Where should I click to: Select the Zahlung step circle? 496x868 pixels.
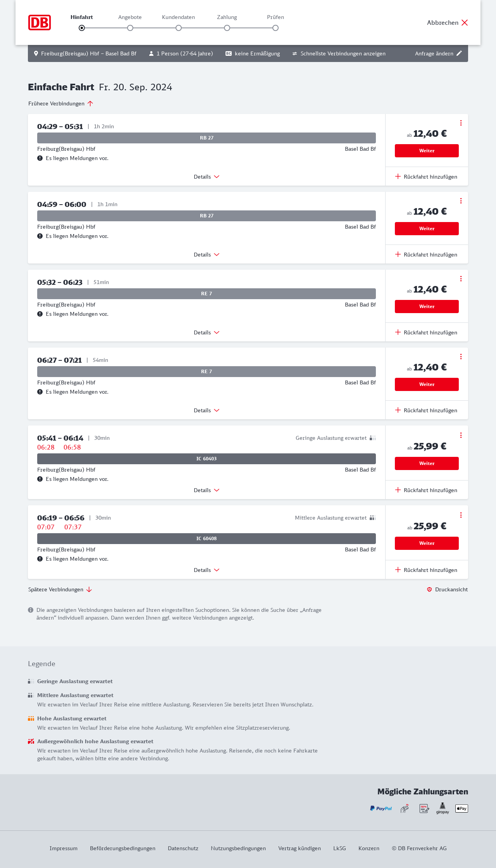[x=227, y=28]
